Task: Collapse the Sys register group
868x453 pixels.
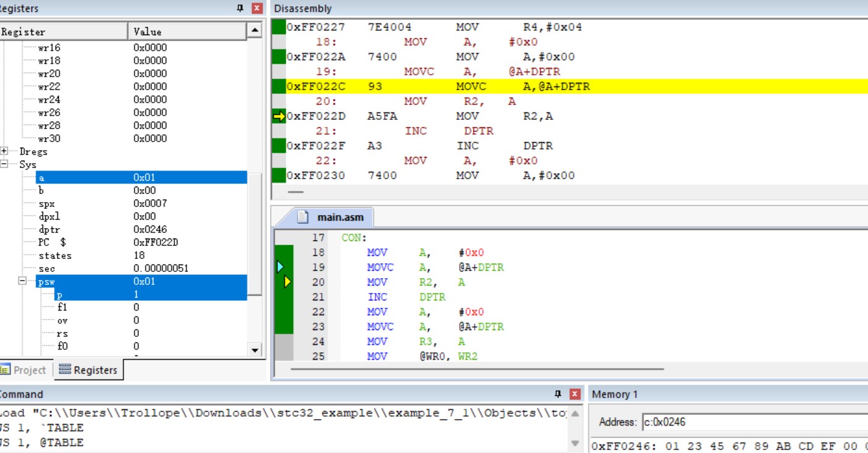Action: pyautogui.click(x=4, y=164)
